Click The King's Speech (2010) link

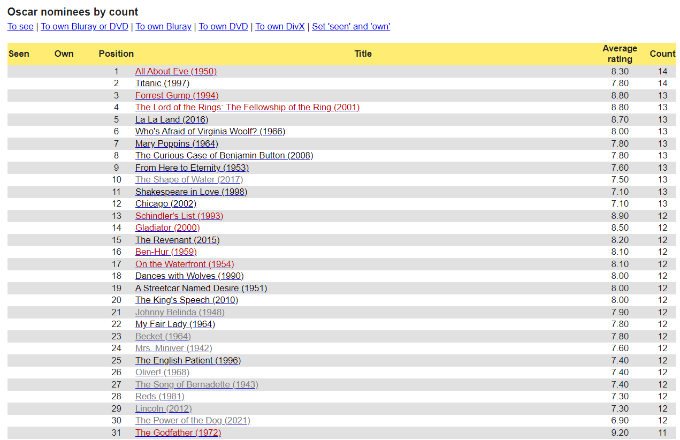[186, 299]
